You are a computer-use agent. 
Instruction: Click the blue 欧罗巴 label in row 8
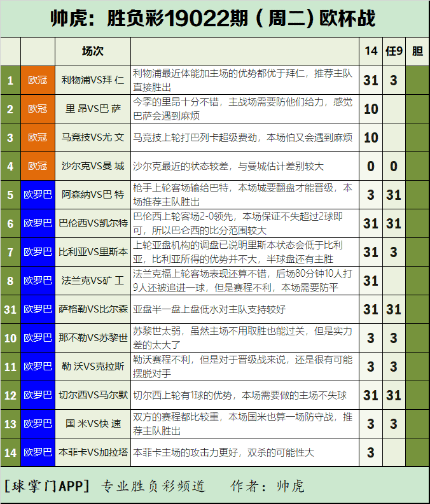pyautogui.click(x=38, y=280)
